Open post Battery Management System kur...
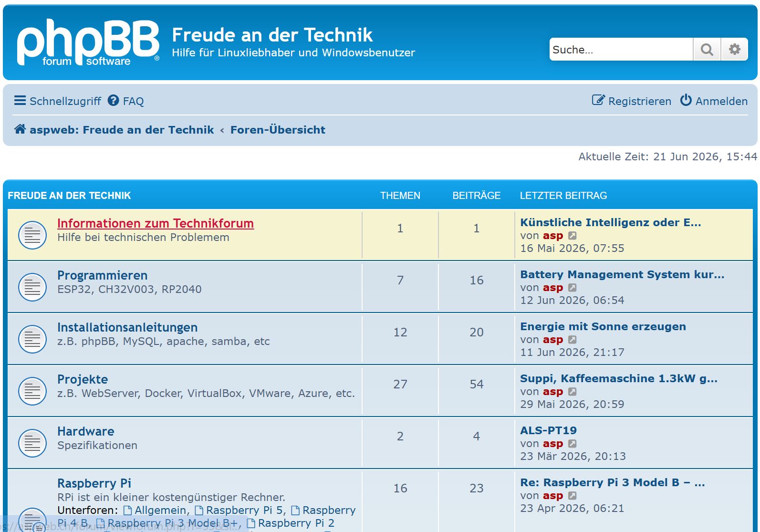The width and height of the screenshot is (760, 532). [x=622, y=274]
